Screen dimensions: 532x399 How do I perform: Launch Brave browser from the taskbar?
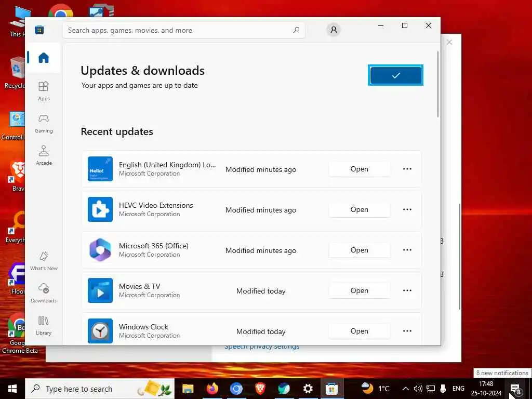tap(260, 389)
